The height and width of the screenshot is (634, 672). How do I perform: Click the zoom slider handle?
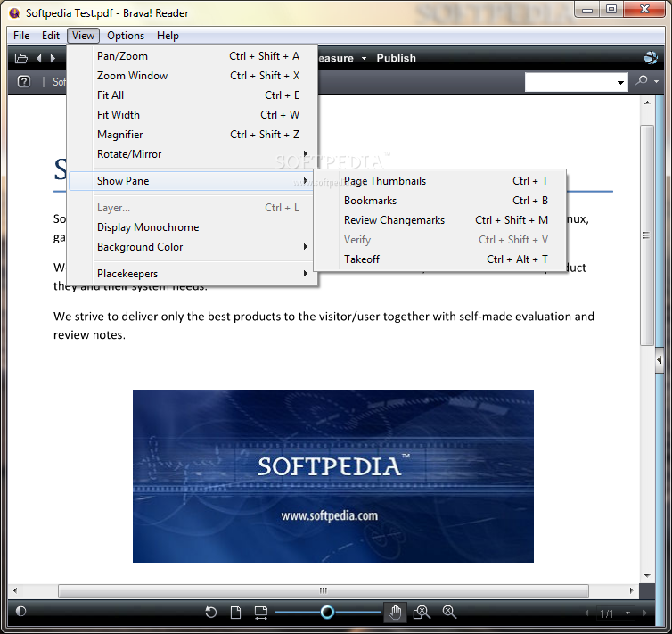[327, 612]
